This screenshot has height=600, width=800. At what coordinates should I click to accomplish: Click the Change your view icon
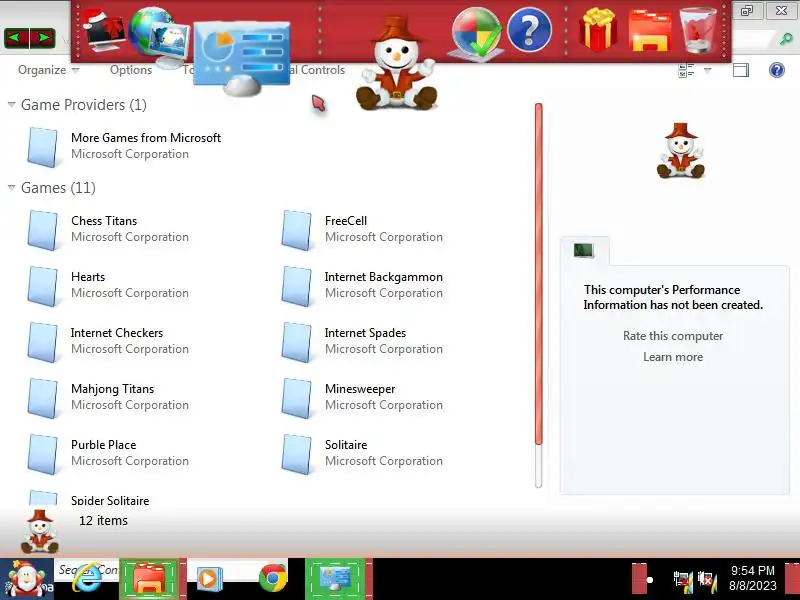pyautogui.click(x=686, y=70)
